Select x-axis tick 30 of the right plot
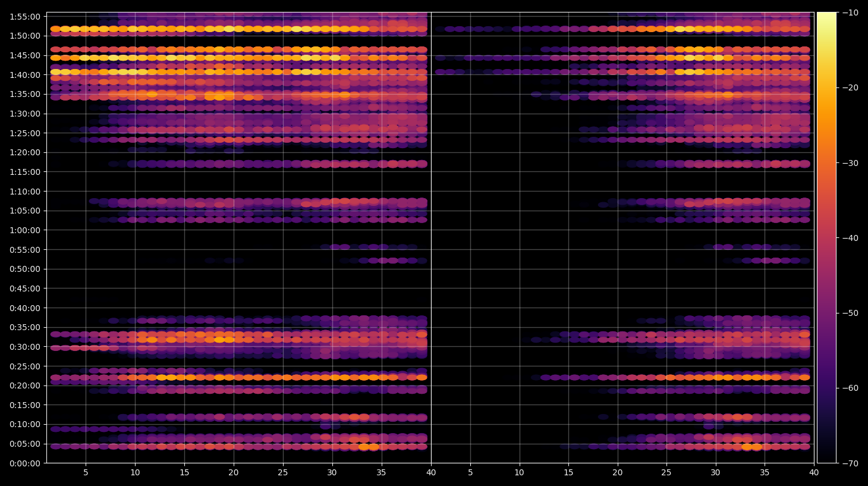The width and height of the screenshot is (868, 486). pos(715,473)
